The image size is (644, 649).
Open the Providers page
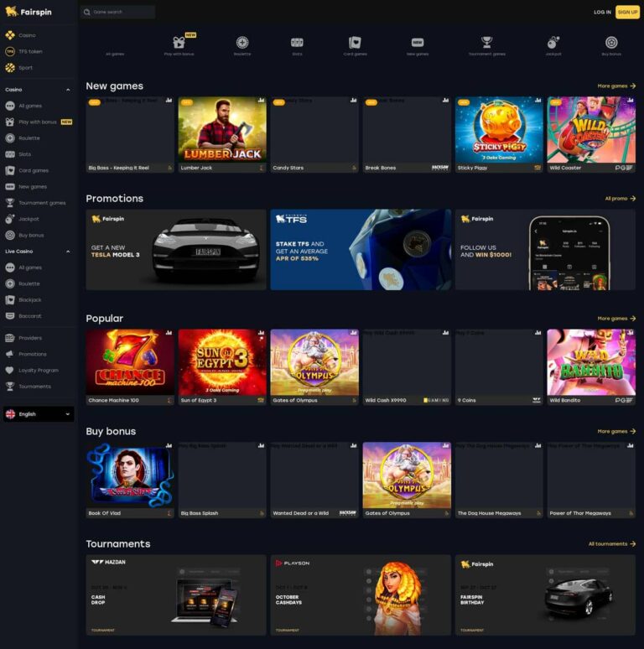[x=24, y=338]
